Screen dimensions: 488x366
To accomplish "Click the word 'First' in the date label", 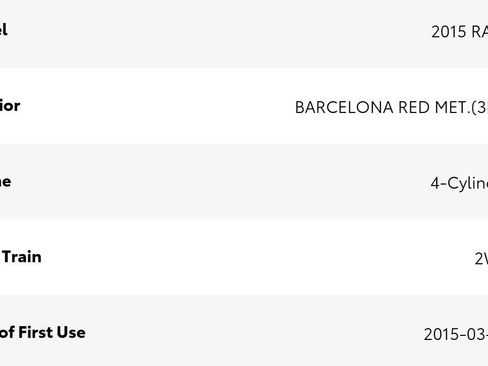I will [x=34, y=332].
